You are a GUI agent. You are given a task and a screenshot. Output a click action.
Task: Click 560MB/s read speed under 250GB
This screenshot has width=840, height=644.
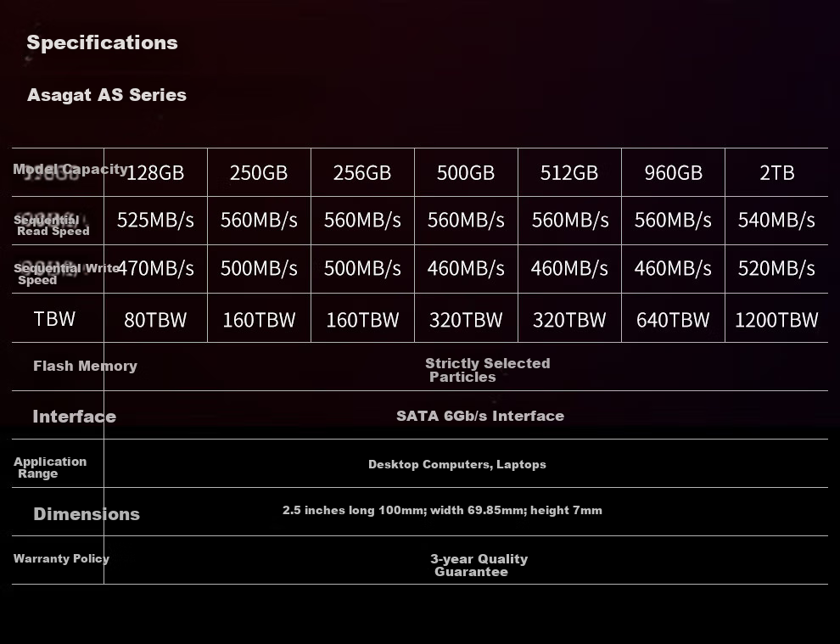click(259, 221)
